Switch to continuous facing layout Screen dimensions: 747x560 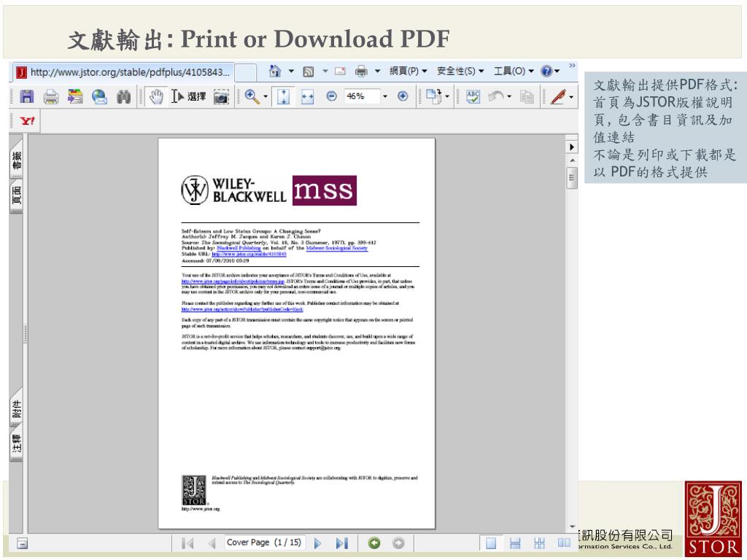click(x=539, y=543)
